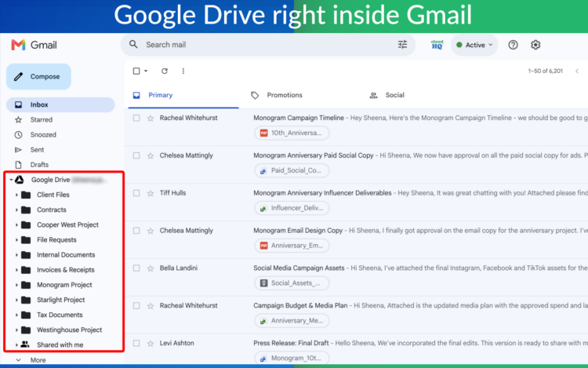Viewport: 588px width, 368px height.
Task: Open the Client Files folder
Action: click(53, 195)
